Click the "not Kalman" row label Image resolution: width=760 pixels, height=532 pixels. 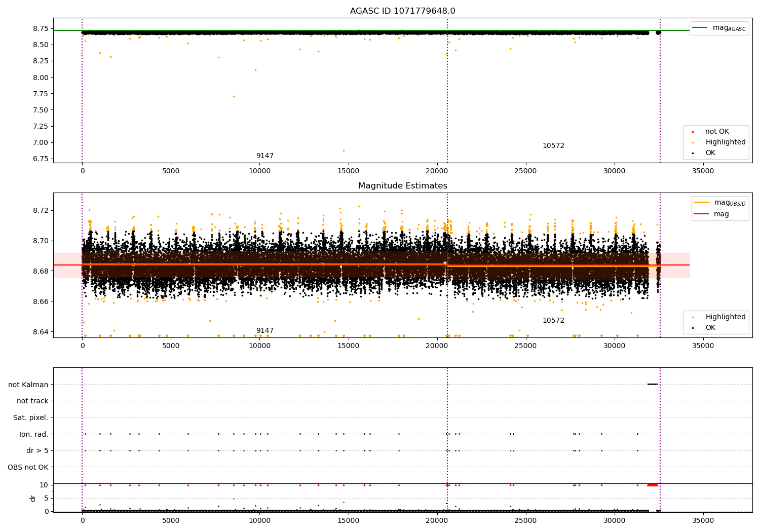28,385
